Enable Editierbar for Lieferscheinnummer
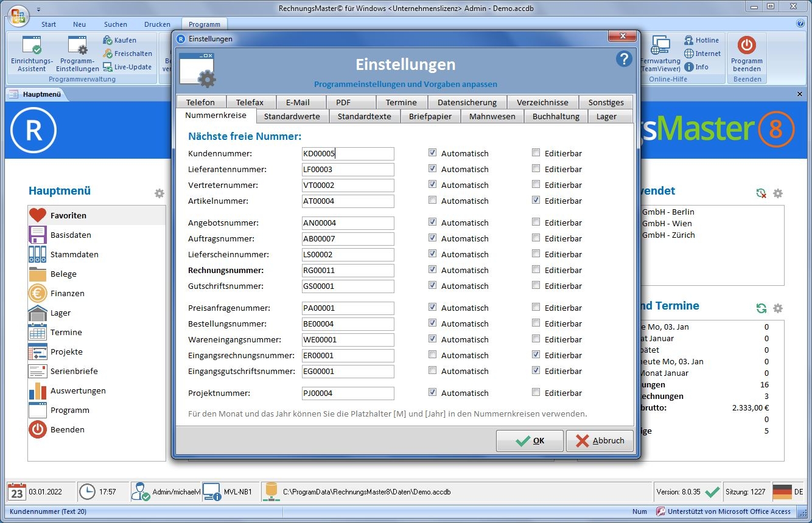The width and height of the screenshot is (812, 523). point(536,254)
